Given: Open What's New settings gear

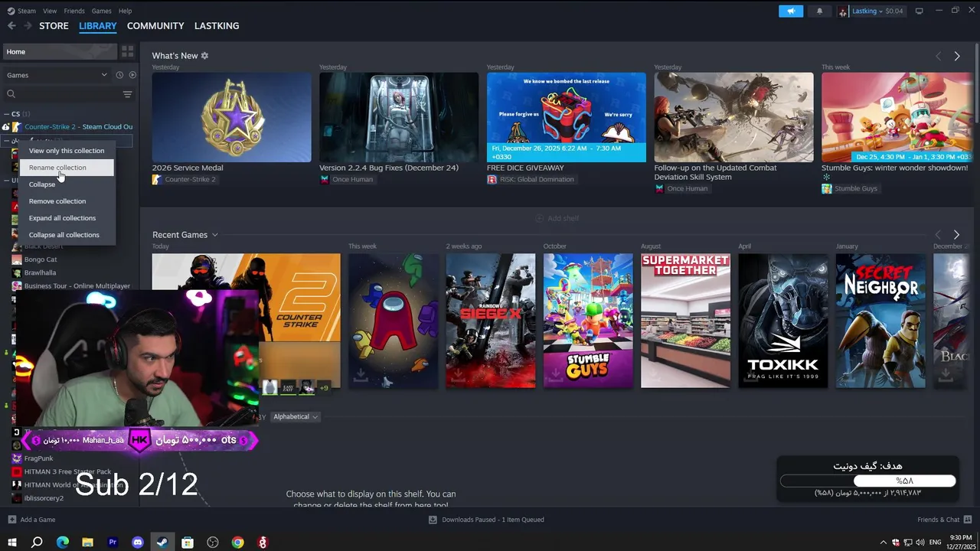Looking at the screenshot, I should tap(204, 56).
